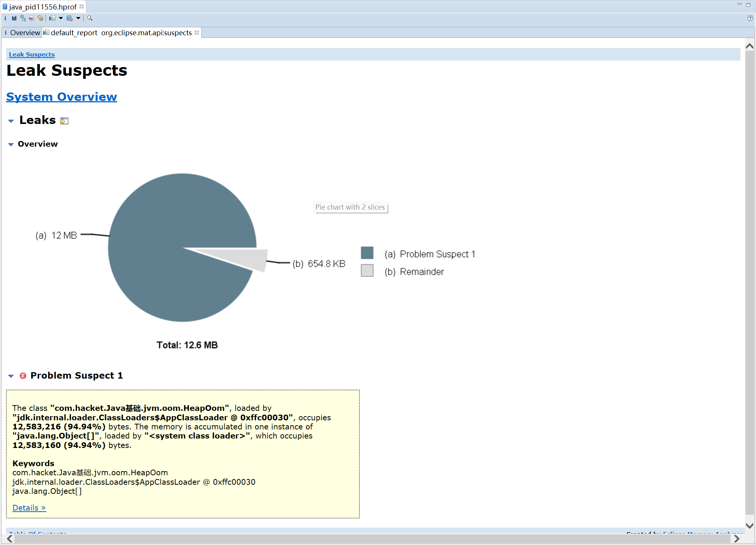Open the System Overview link
756x545 pixels.
click(x=61, y=97)
